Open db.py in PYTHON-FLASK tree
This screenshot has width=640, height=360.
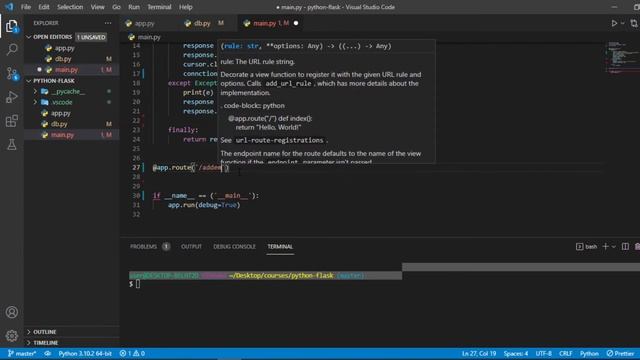[x=59, y=124]
